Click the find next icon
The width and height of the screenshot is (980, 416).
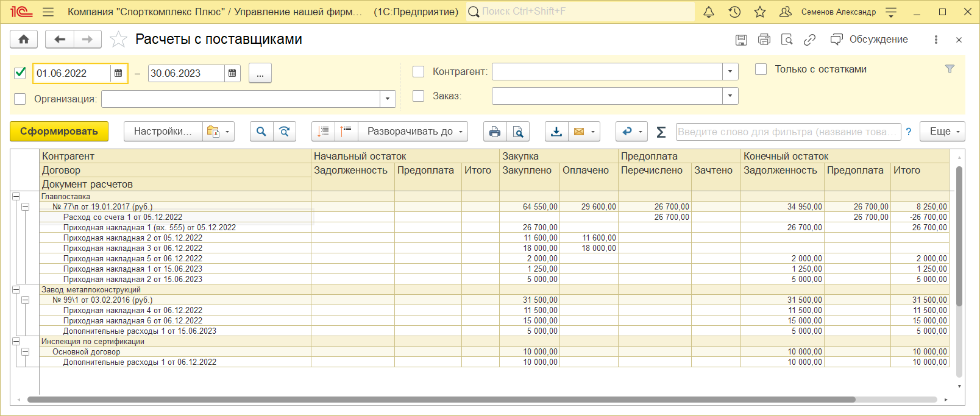284,132
